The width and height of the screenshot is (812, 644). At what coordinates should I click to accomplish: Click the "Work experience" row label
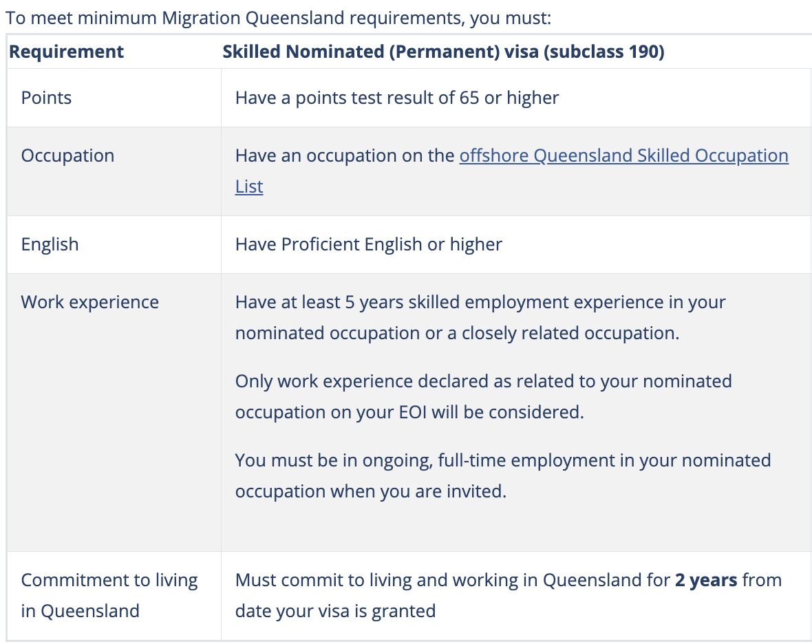89,302
